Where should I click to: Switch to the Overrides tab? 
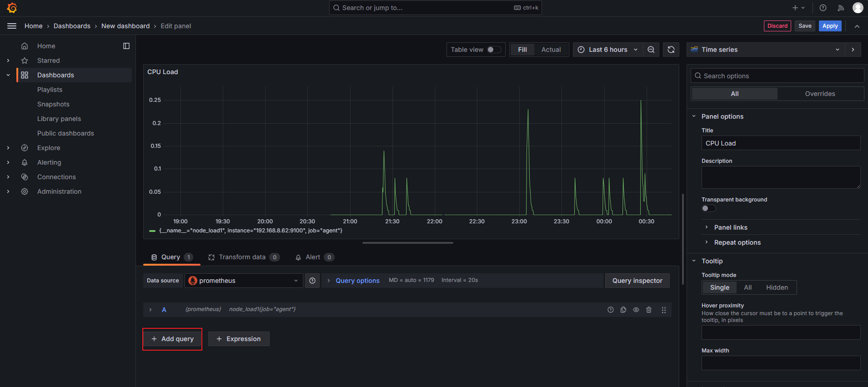point(820,94)
